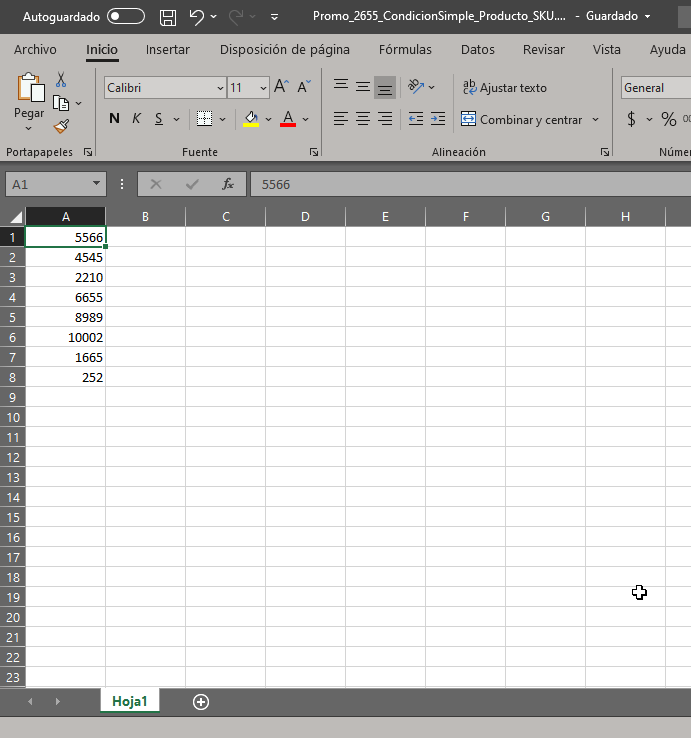Click the Copy icon

pyautogui.click(x=61, y=103)
